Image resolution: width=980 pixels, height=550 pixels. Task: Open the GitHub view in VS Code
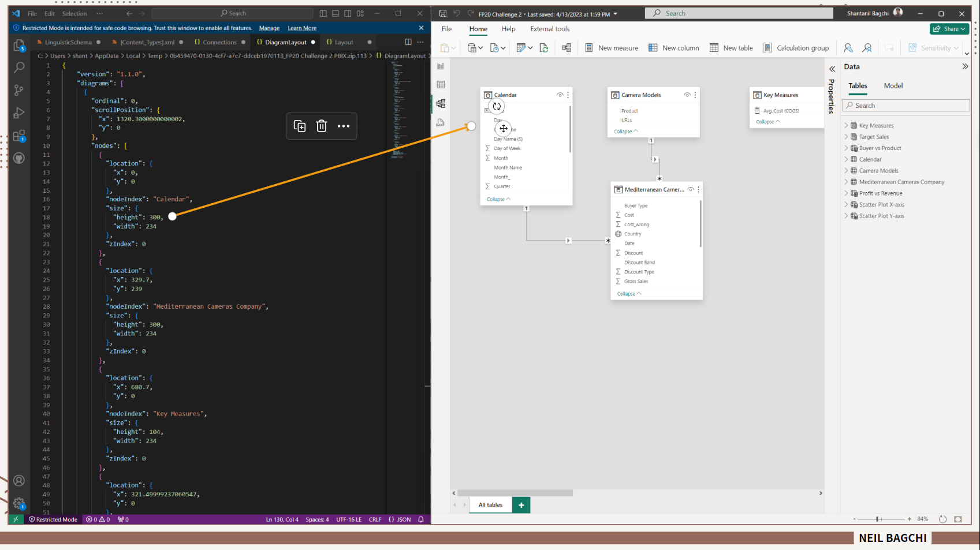pos(18,158)
